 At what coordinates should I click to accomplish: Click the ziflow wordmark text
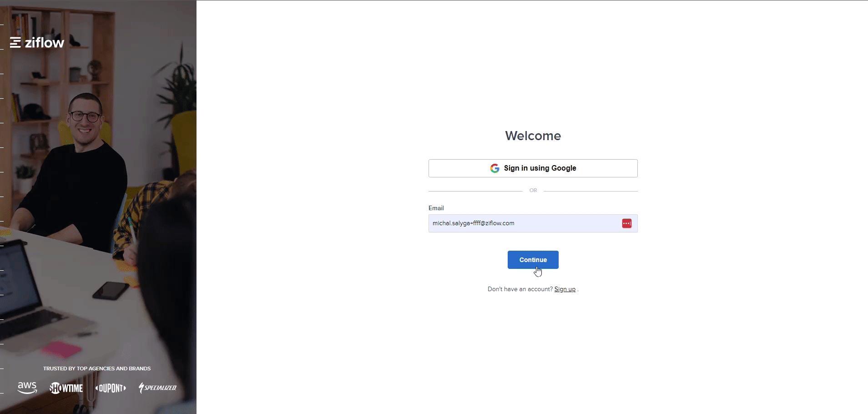44,43
